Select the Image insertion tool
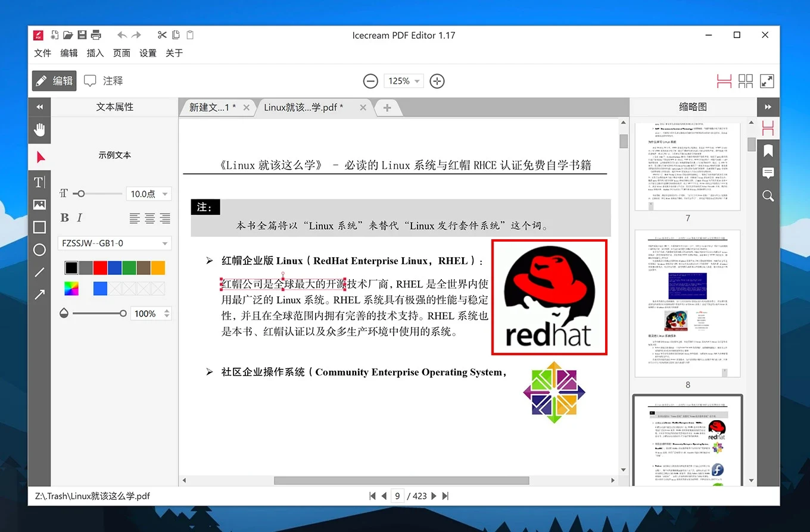The width and height of the screenshot is (810, 532). [x=39, y=204]
